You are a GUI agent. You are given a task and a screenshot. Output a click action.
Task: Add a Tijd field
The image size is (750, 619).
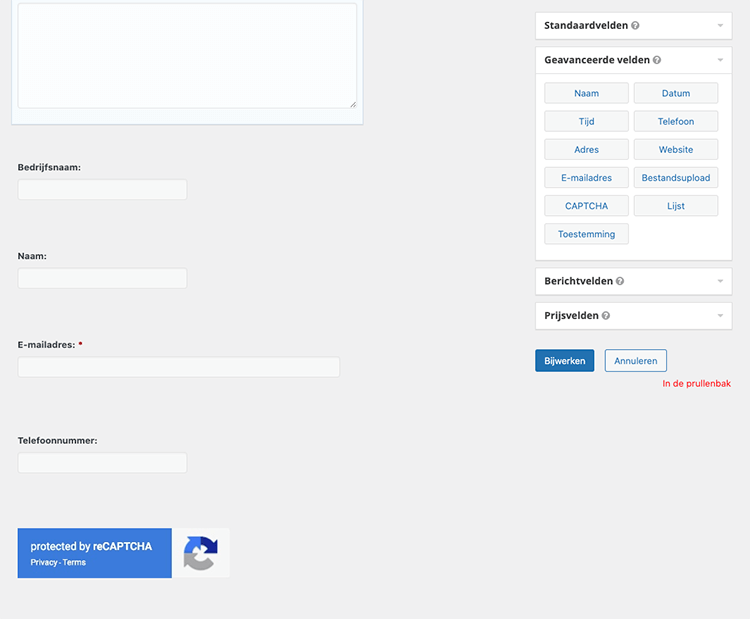[586, 122]
